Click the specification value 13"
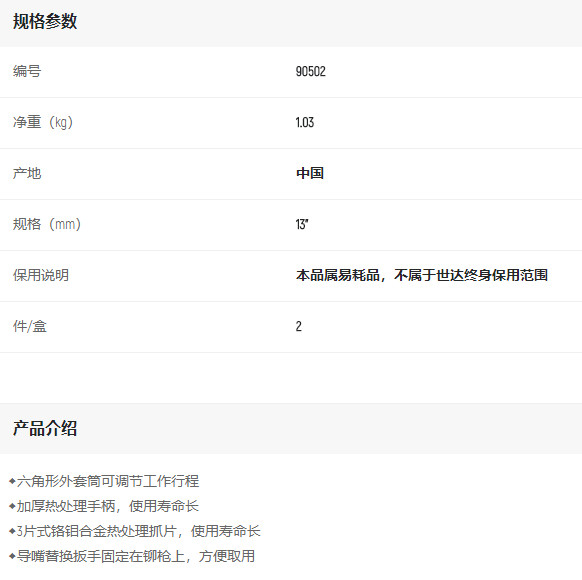Image resolution: width=582 pixels, height=580 pixels. 302,224
